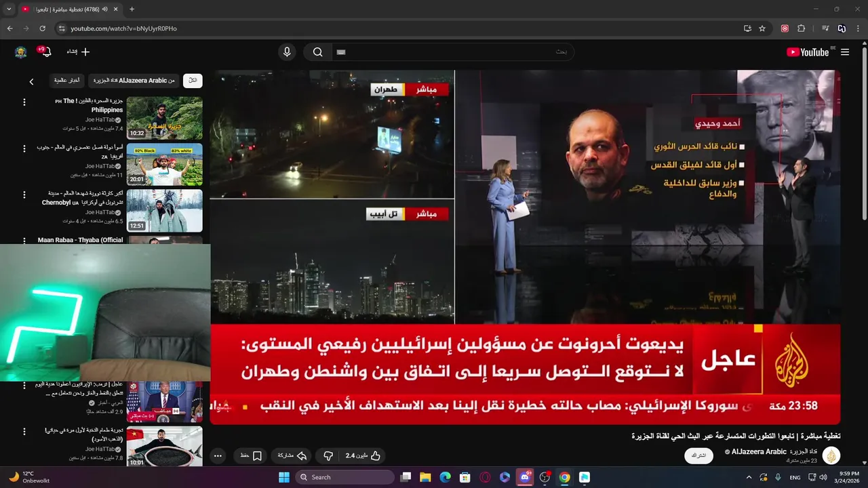Open options for the جنوب أفريقيا video
Screen dimensions: 868x488
pyautogui.click(x=24, y=148)
